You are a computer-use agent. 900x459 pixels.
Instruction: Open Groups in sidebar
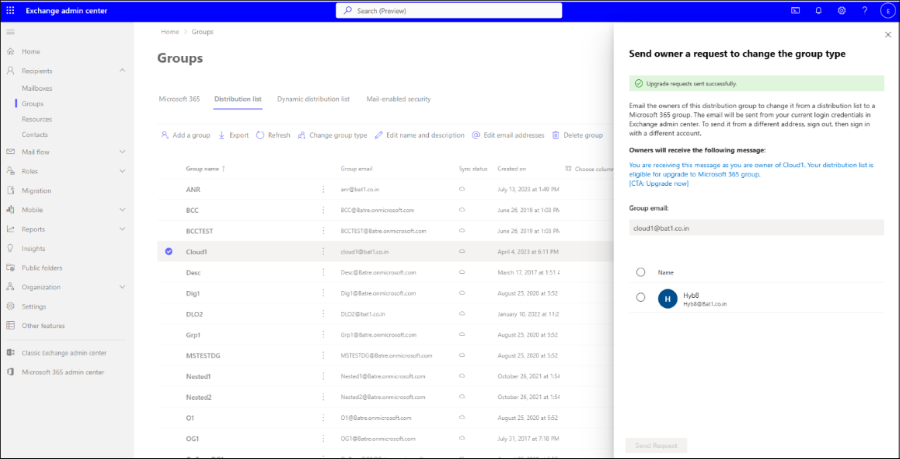[x=33, y=104]
